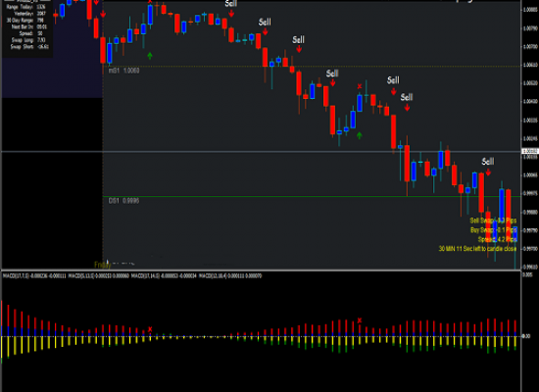
Task: Click the red arrow under the rightmost Sell label
Action: (x=488, y=171)
